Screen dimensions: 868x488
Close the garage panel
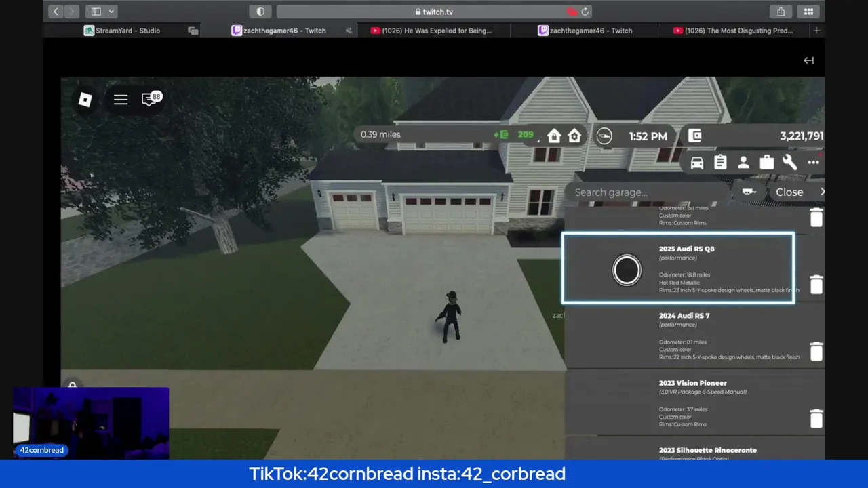pyautogui.click(x=789, y=192)
